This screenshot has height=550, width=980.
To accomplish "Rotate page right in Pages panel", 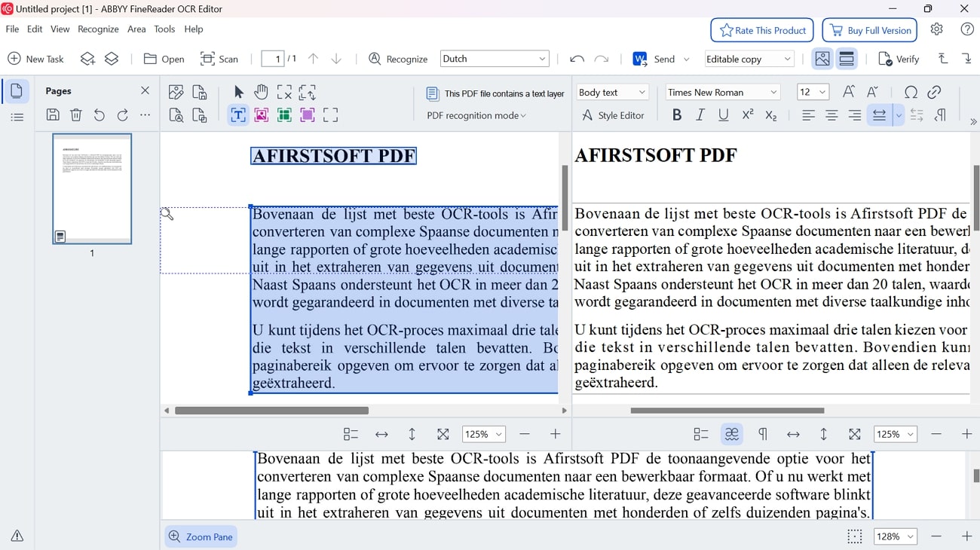I will (x=123, y=115).
